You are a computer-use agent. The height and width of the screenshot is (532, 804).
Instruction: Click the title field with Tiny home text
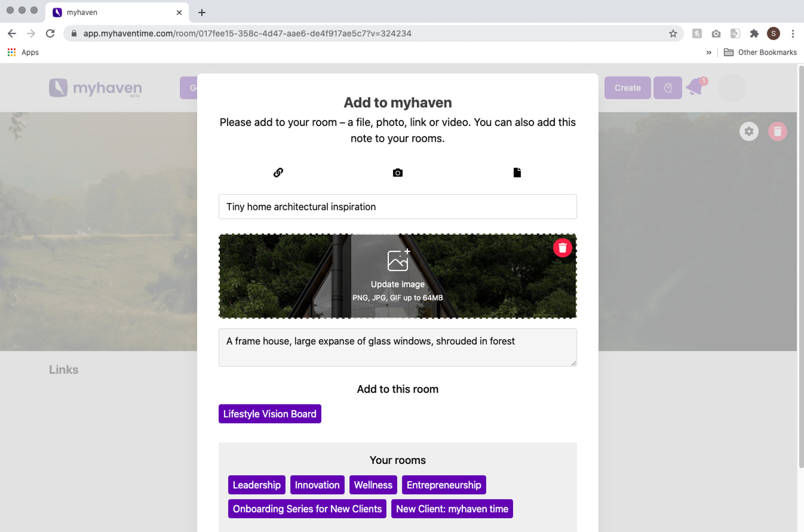pos(397,207)
